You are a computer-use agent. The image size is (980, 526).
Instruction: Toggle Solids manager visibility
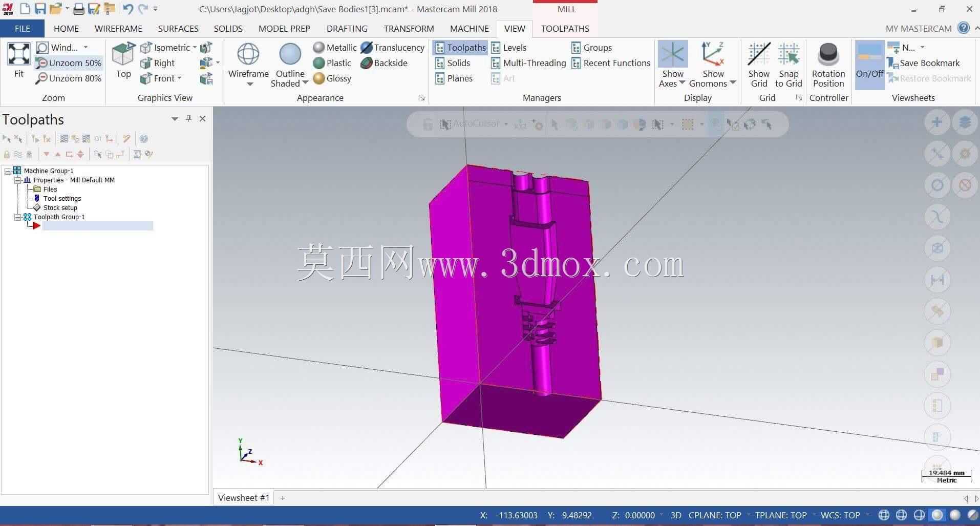point(453,63)
